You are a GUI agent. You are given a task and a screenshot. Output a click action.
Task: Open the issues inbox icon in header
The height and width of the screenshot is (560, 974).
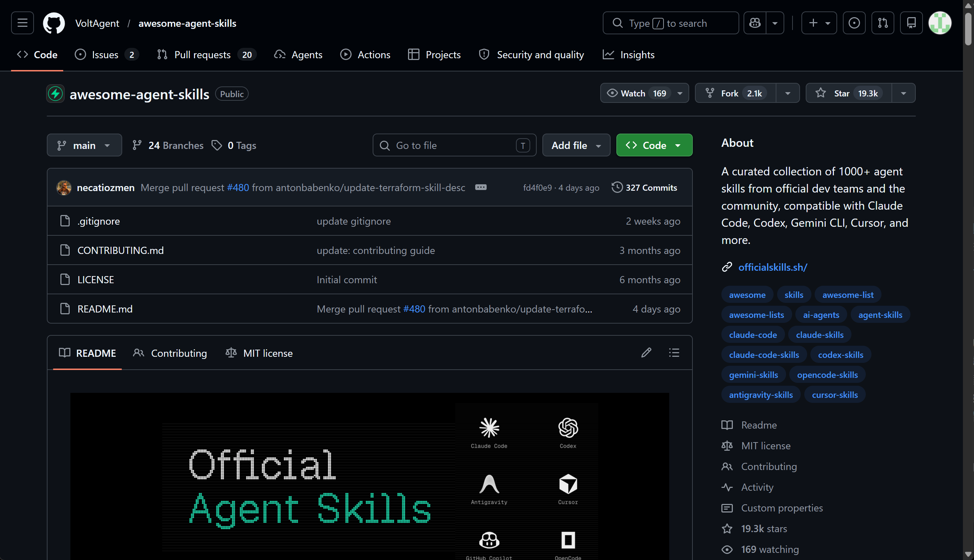pos(854,23)
